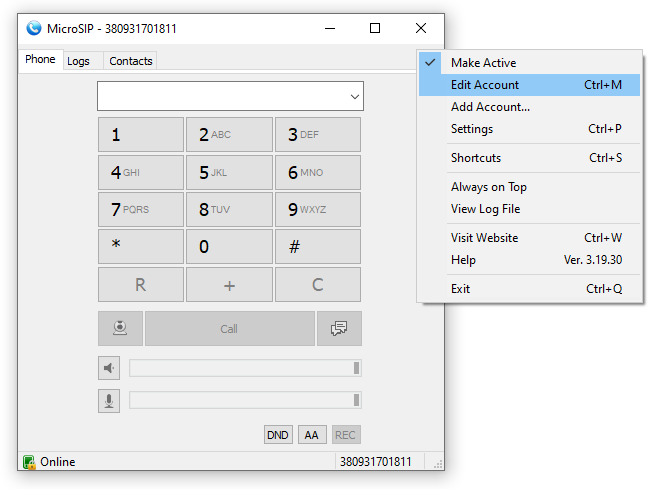Toggle Always on Top menu option
The width and height of the screenshot is (657, 492).
click(530, 187)
